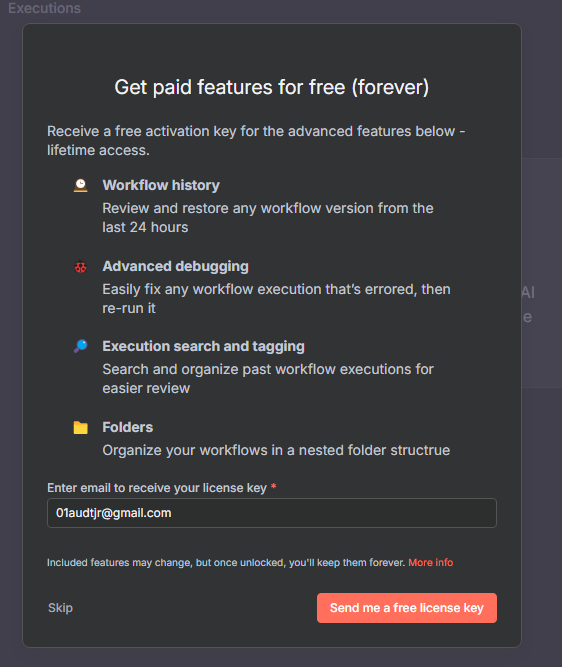This screenshot has height=667, width=562.
Task: Click the past workflow executions description
Action: (x=268, y=379)
